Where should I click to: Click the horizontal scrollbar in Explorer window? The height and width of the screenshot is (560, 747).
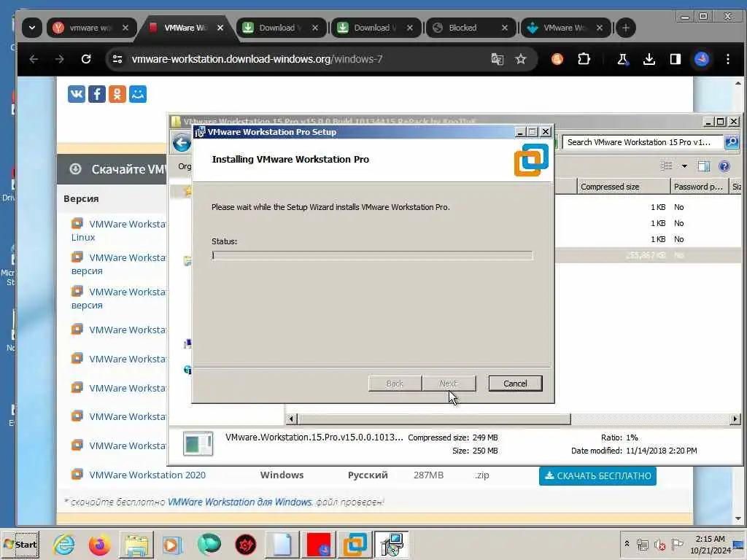coord(433,419)
